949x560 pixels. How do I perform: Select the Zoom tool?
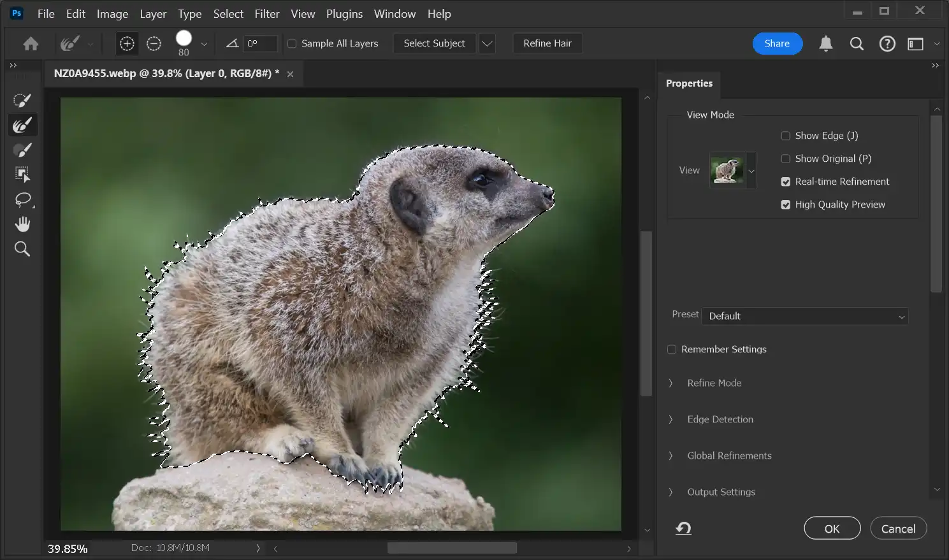click(x=22, y=248)
